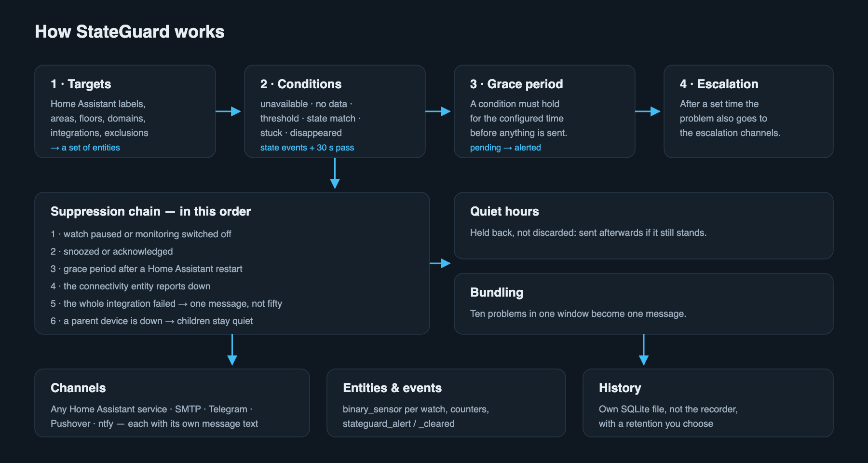Click the arrow right of the Suppression chain card

(440, 263)
